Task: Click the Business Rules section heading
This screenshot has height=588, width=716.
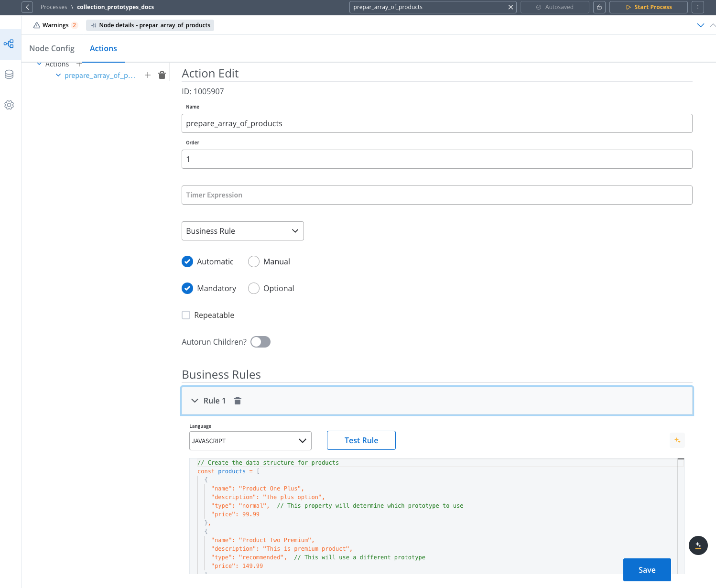Action: tap(221, 374)
